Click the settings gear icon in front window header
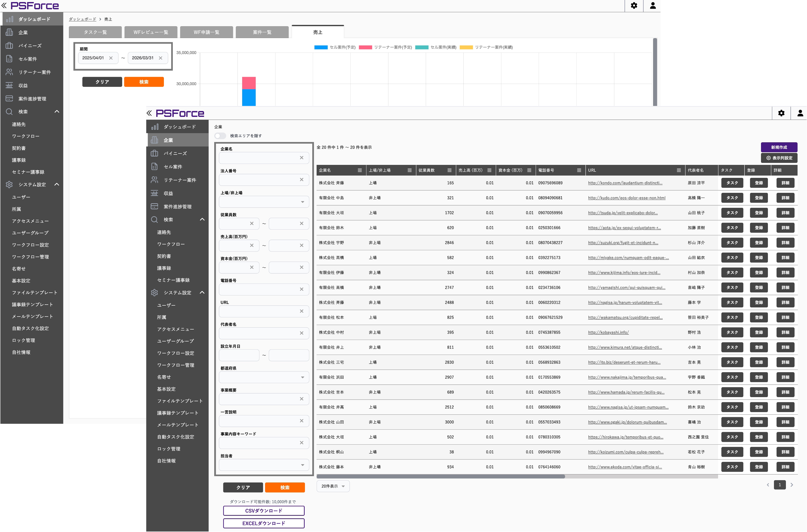 point(781,113)
